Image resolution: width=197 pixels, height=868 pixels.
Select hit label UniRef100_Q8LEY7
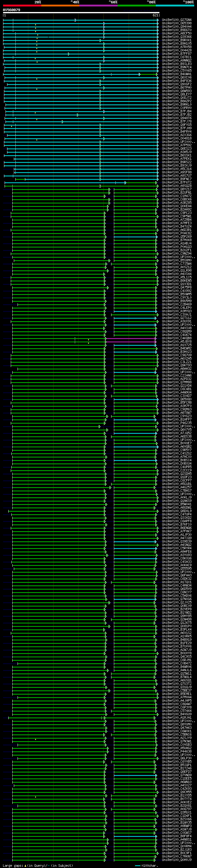click(177, 94)
